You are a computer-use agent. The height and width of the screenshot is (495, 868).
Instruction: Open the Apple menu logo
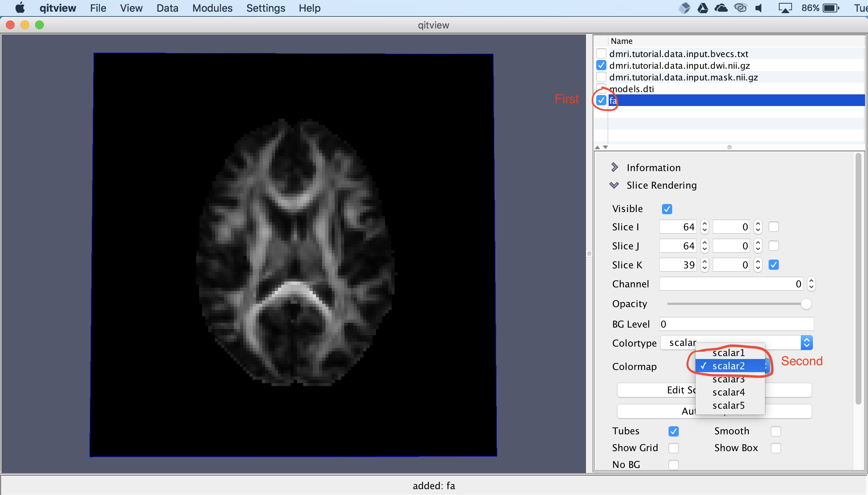click(x=20, y=8)
